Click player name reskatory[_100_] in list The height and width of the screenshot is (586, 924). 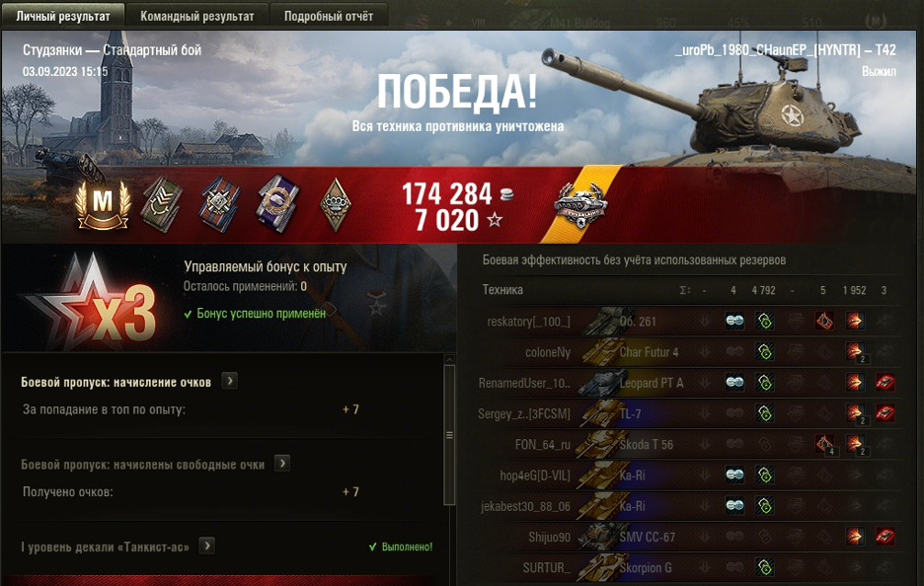[x=528, y=322]
